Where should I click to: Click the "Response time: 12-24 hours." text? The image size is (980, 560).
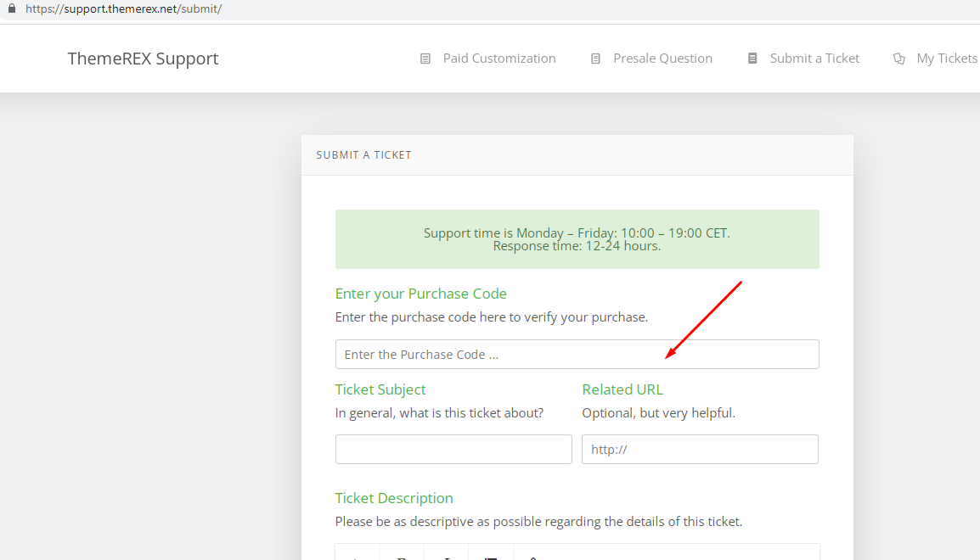click(577, 246)
